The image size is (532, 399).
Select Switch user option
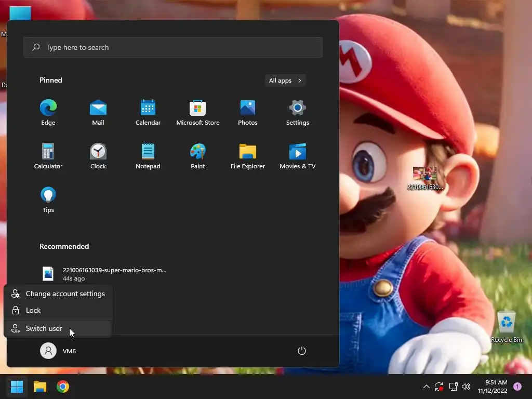58,328
